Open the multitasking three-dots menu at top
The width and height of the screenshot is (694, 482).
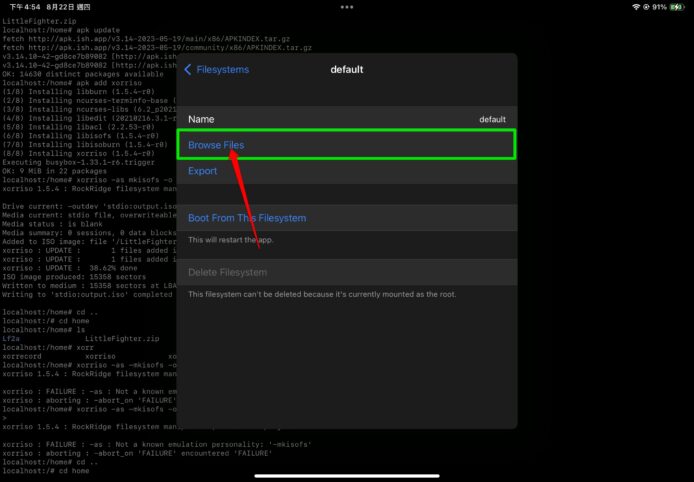click(x=347, y=7)
